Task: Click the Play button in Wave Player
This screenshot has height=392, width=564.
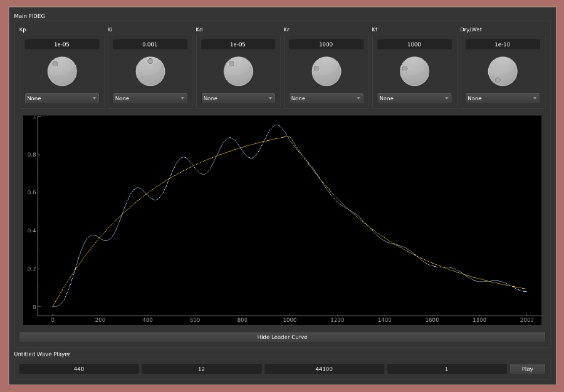Action: point(527,369)
